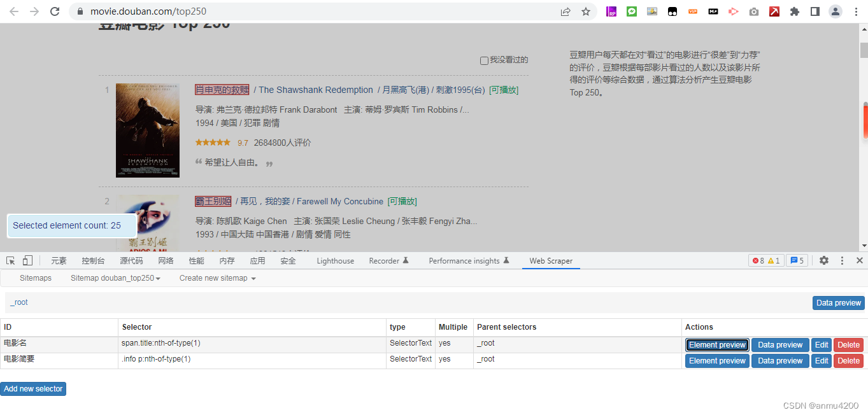Click the share page icon in address bar
Screen dimensions: 868x415
pyautogui.click(x=566, y=11)
